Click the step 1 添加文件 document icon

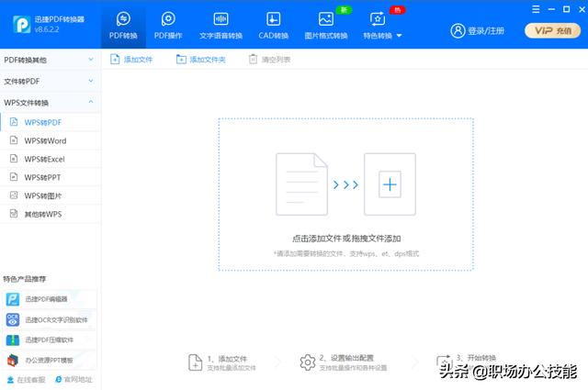click(195, 362)
